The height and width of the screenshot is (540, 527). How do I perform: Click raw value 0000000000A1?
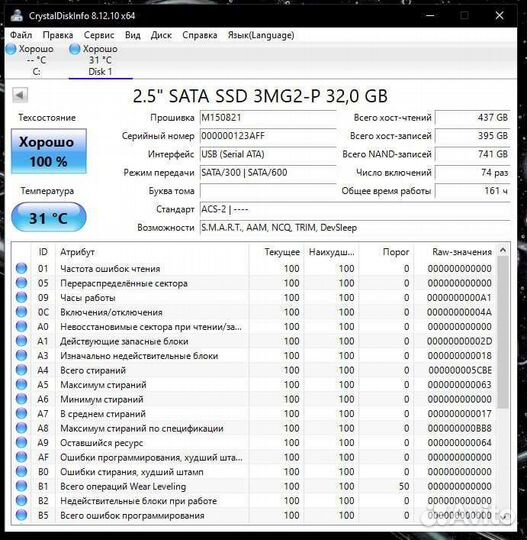pyautogui.click(x=459, y=298)
